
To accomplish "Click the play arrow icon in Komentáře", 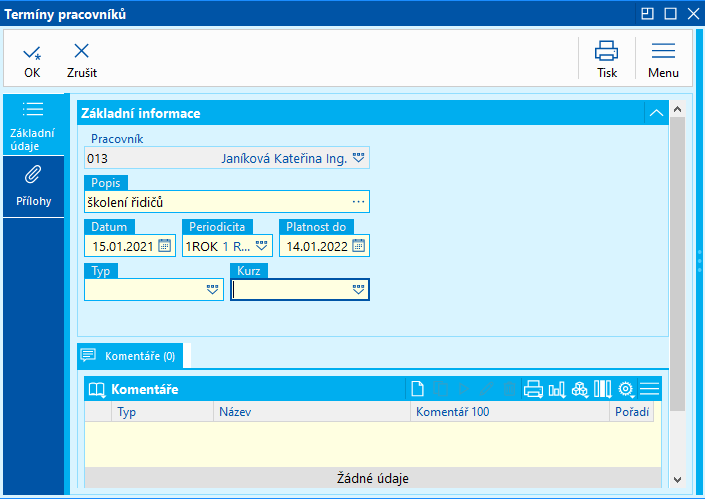I will coord(463,389).
